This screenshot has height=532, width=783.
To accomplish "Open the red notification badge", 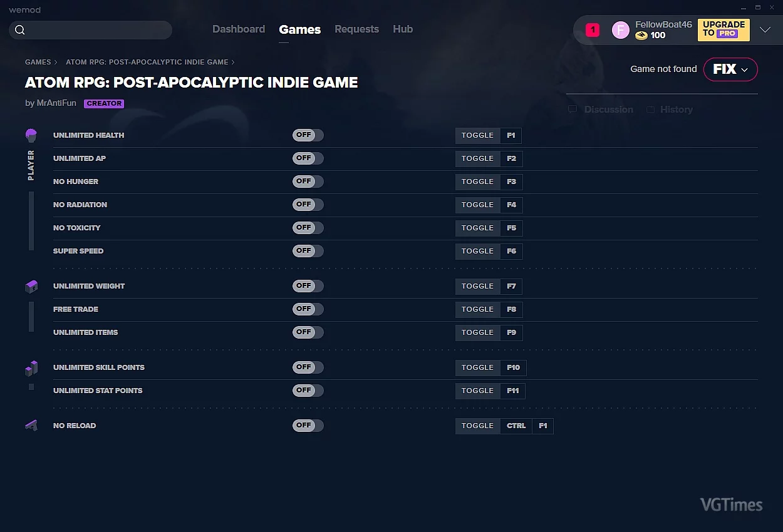I will 592,30.
